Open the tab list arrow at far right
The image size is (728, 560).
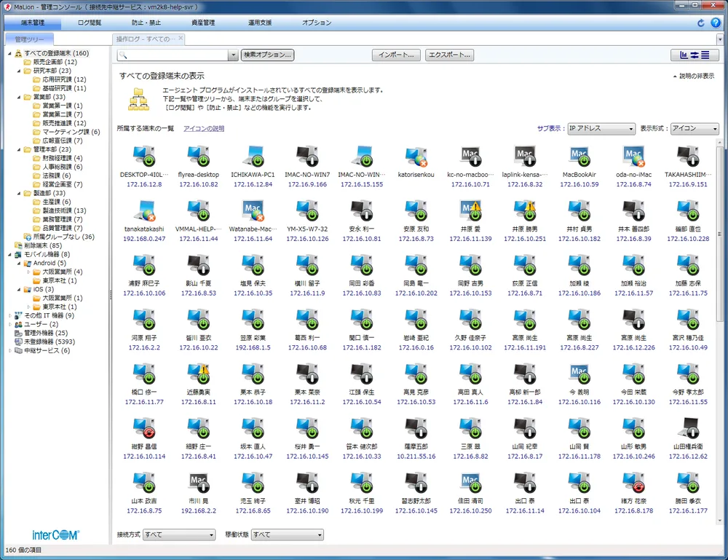(720, 40)
